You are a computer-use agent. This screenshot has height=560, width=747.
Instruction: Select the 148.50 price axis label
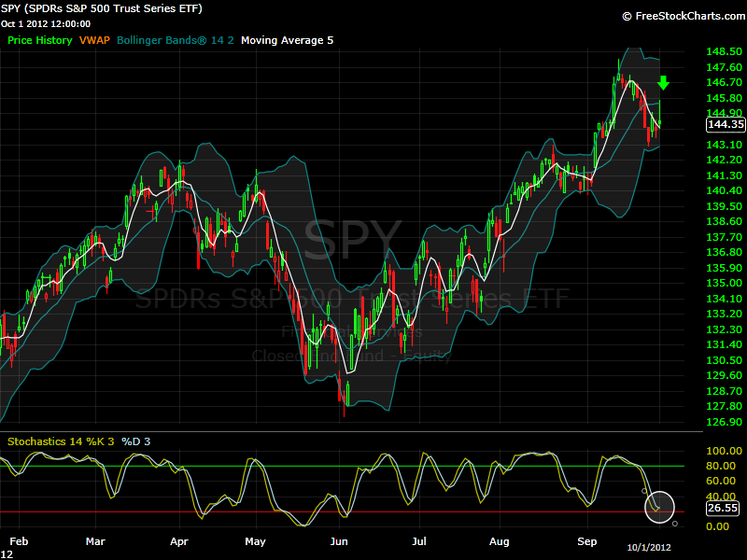coord(724,51)
